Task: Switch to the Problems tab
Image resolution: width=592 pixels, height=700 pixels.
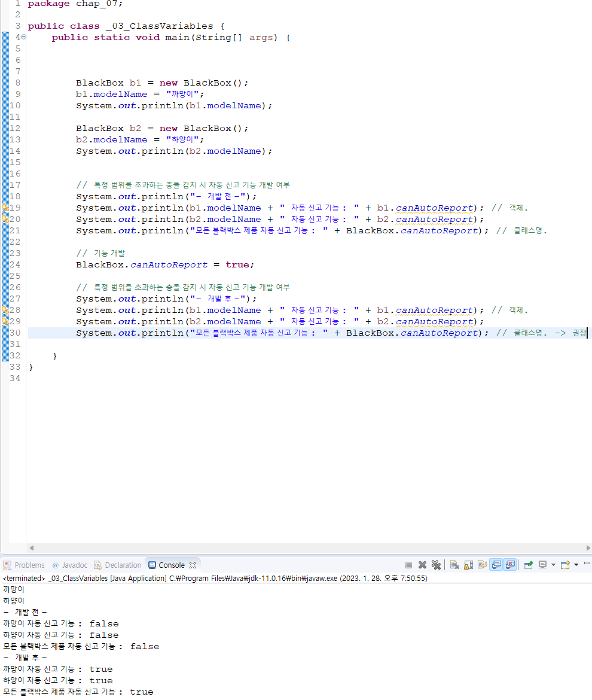Action: tap(24, 565)
